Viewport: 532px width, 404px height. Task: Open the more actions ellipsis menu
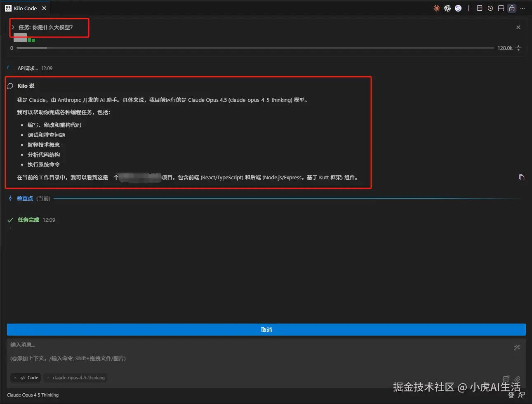(x=523, y=8)
